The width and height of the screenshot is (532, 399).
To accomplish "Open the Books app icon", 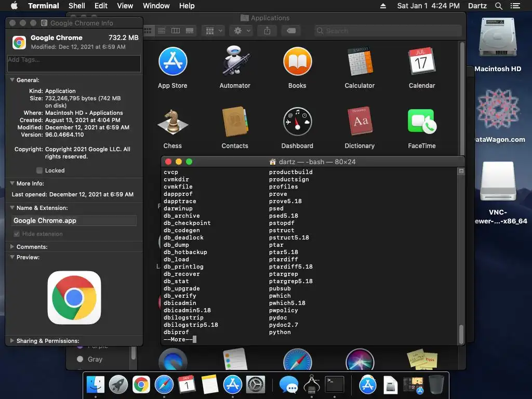I will click(297, 61).
